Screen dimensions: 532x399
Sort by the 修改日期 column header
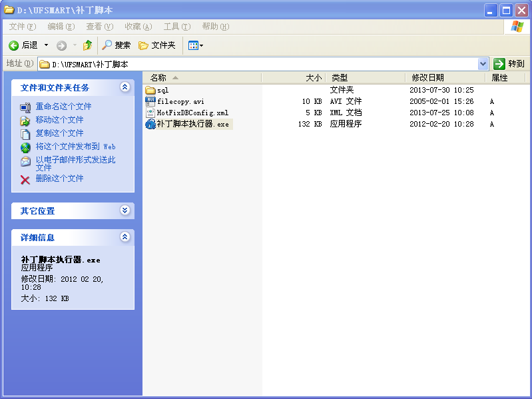coord(445,78)
